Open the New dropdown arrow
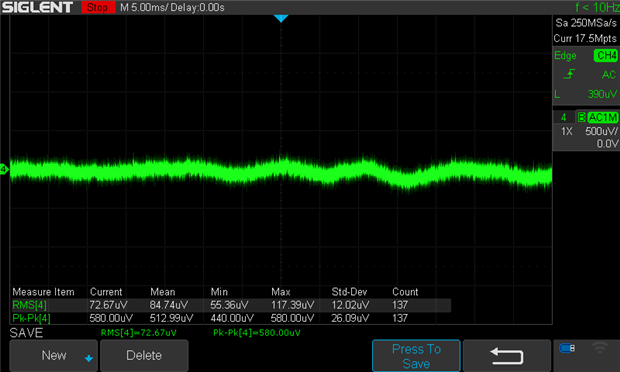620x372 pixels. [x=89, y=358]
